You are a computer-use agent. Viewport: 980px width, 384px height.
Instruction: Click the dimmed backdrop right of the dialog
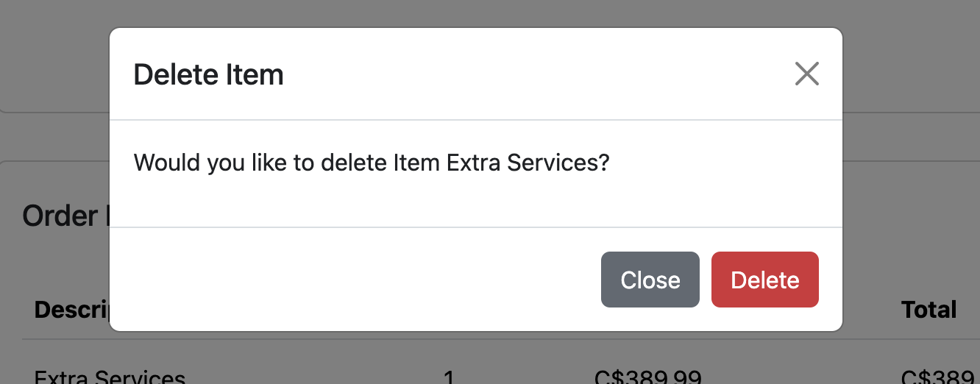(x=912, y=184)
